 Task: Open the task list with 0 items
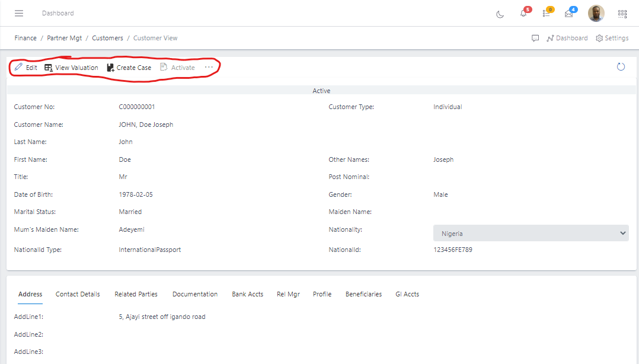(x=547, y=13)
